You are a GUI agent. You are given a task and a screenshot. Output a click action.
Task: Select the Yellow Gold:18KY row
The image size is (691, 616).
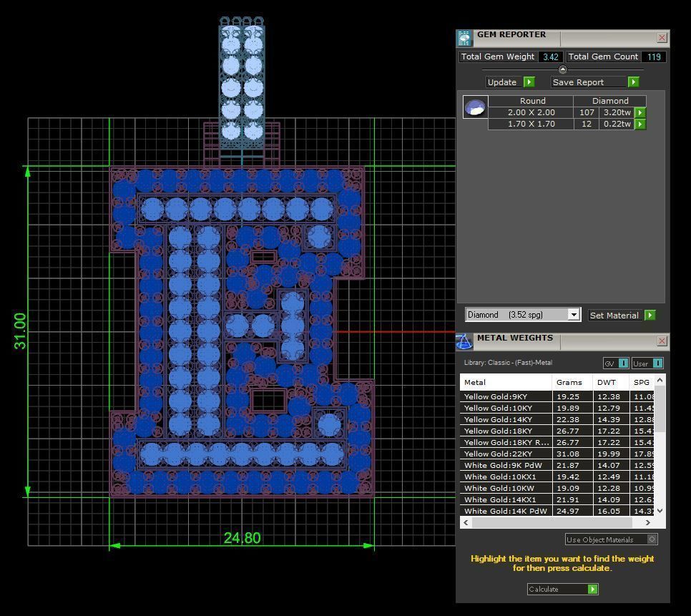(x=557, y=431)
